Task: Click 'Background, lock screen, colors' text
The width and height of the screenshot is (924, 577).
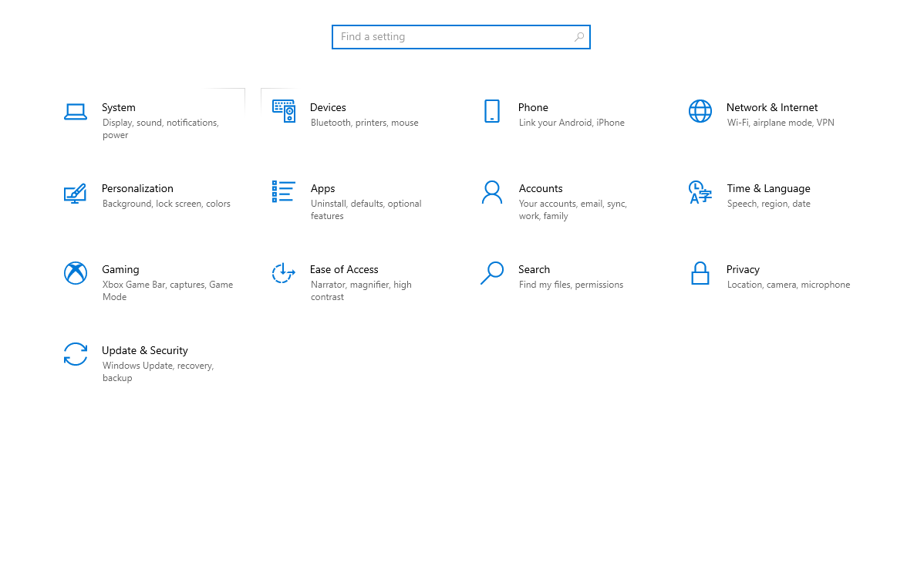Action: point(166,204)
